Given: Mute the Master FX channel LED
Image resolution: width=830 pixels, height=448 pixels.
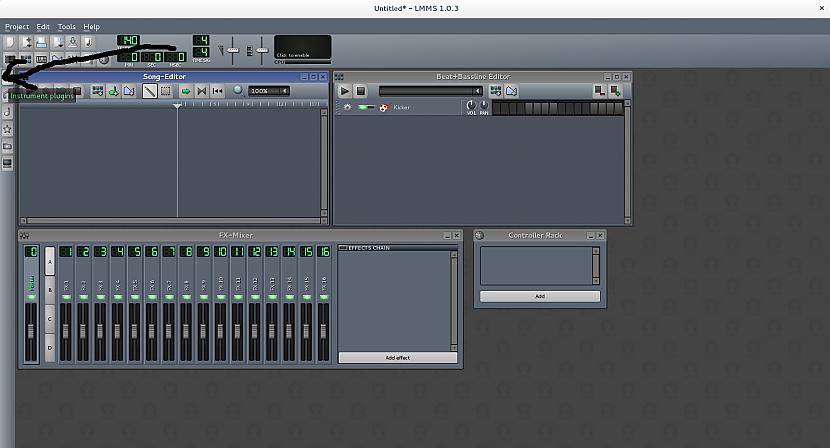Looking at the screenshot, I should [32, 297].
